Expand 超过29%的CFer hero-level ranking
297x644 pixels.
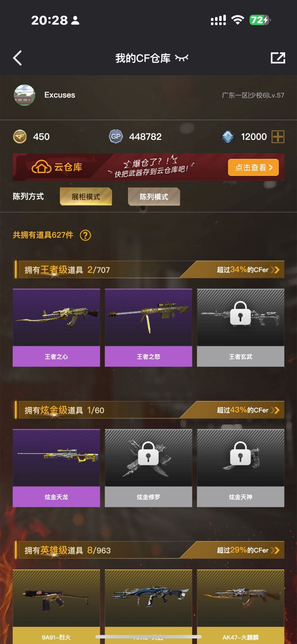tap(248, 550)
